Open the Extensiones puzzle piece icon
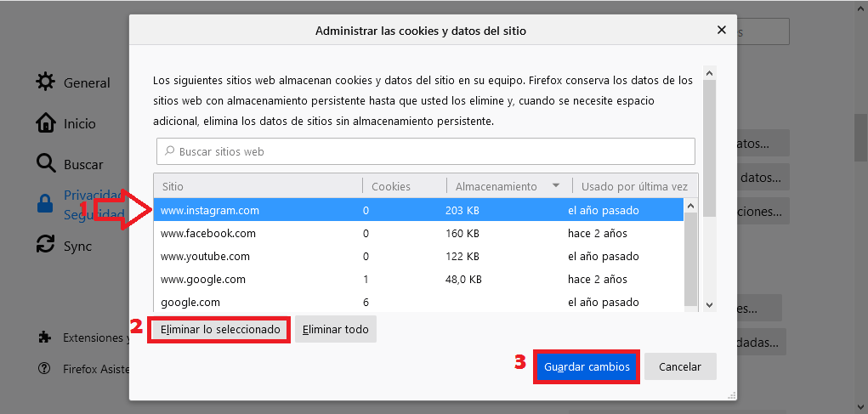This screenshot has height=414, width=868. point(43,337)
